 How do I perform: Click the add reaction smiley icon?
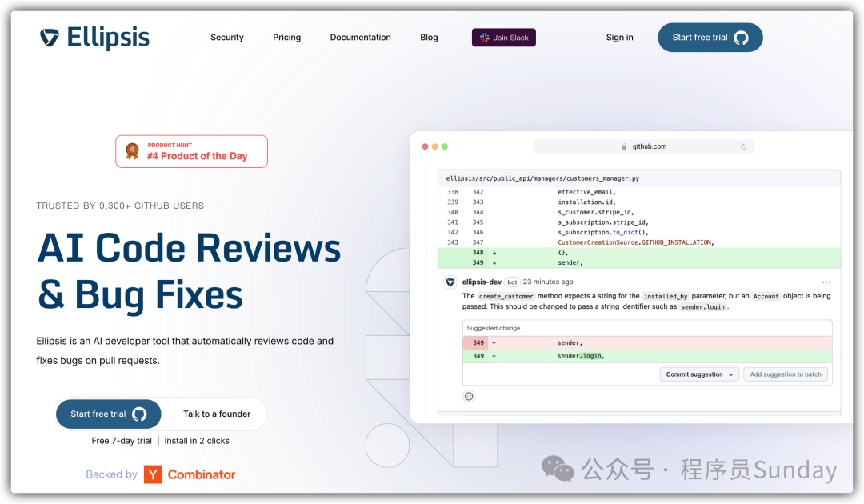coord(468,396)
